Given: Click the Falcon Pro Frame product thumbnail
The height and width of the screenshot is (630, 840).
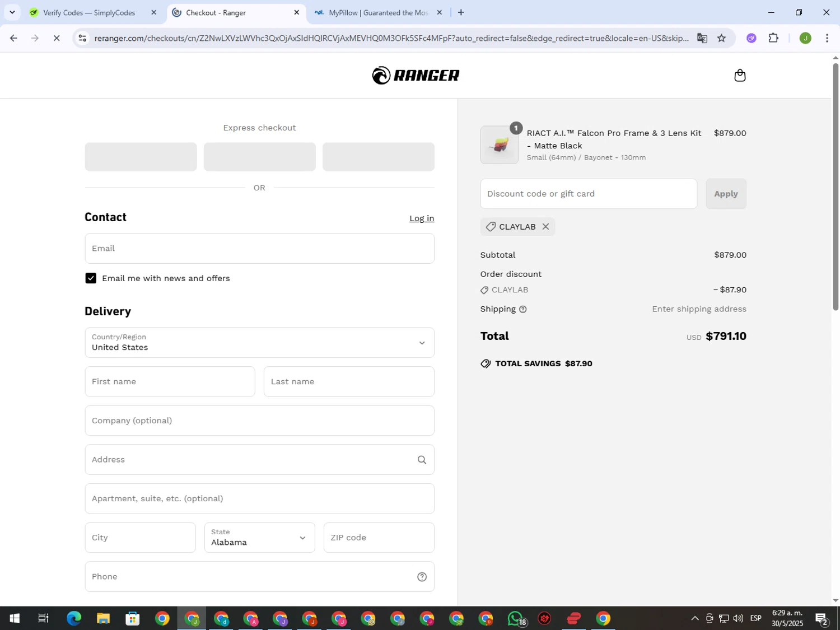Looking at the screenshot, I should 499,145.
